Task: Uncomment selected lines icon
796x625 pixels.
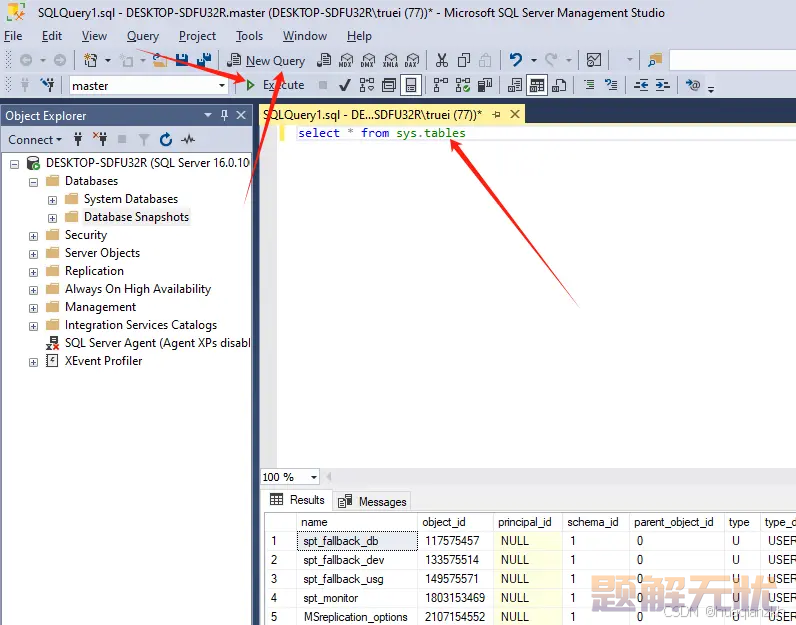Action: tap(611, 85)
